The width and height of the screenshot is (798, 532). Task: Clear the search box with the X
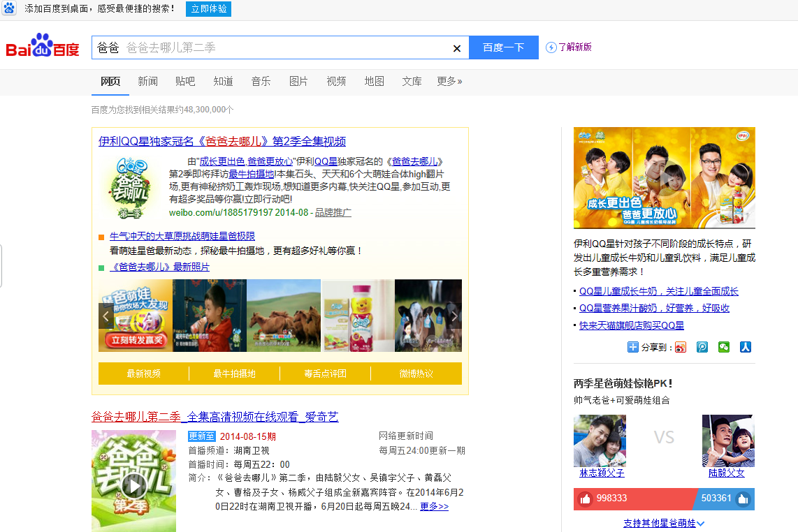click(456, 47)
